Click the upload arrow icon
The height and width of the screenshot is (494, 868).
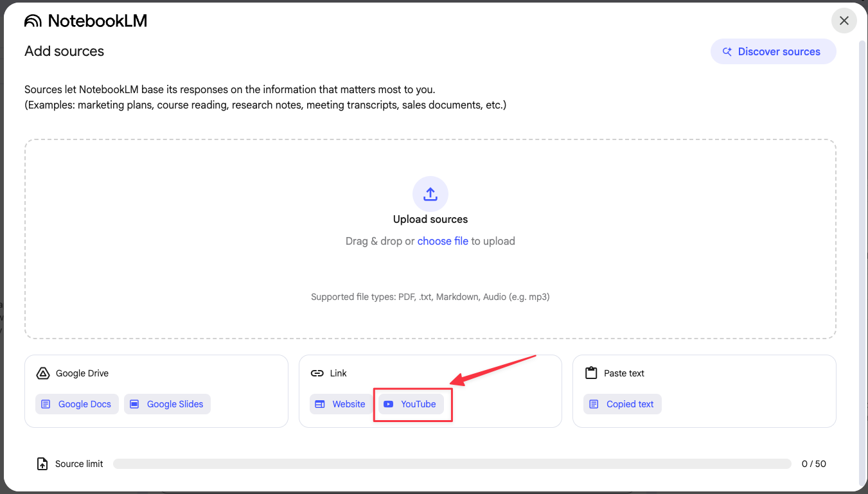coord(430,194)
